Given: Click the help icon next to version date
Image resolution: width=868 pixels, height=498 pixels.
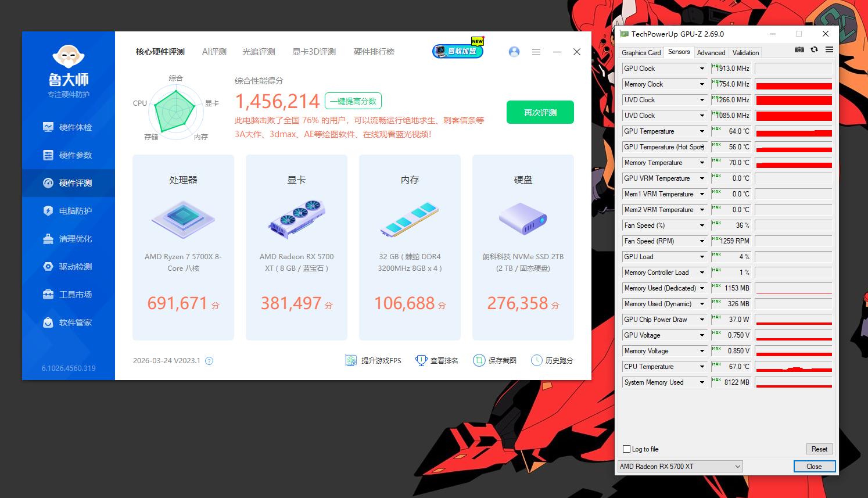Looking at the screenshot, I should (209, 361).
